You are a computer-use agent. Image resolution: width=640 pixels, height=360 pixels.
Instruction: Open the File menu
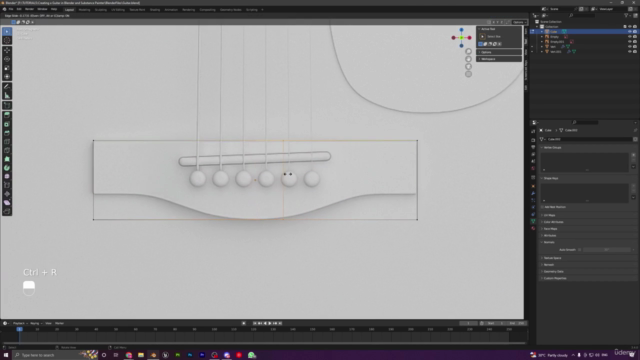[x=11, y=9]
